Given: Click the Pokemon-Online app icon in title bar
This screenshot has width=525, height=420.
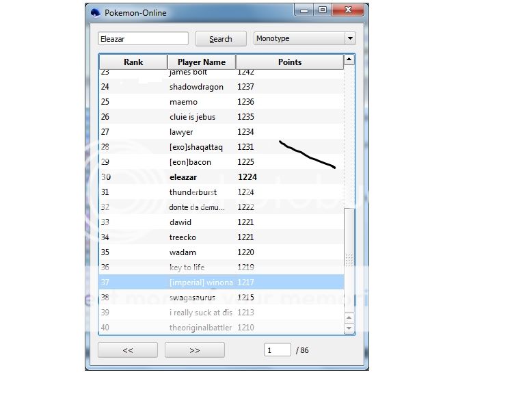Looking at the screenshot, I should pos(95,12).
